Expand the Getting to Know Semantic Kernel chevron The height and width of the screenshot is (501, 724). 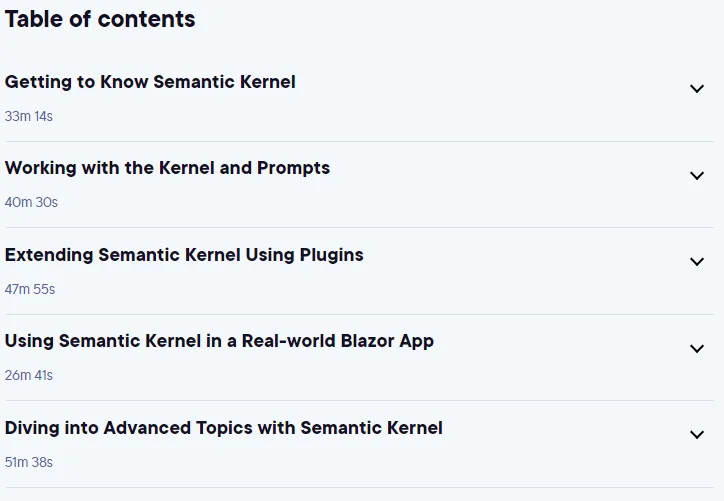point(697,88)
